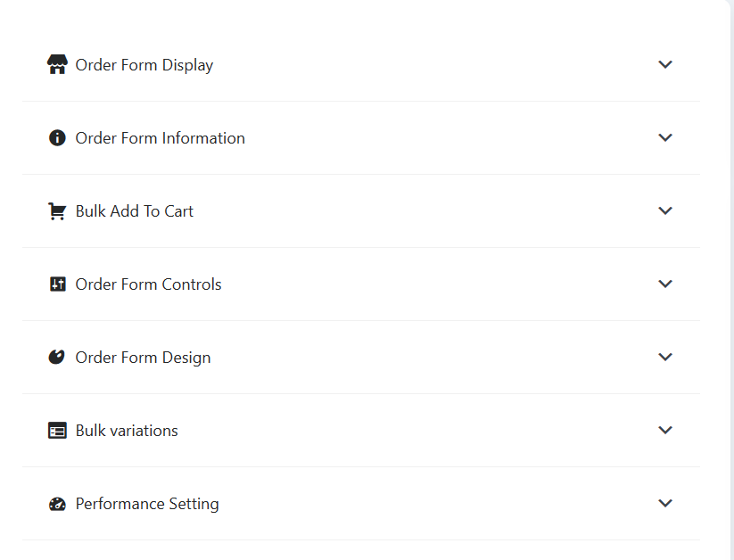Toggle the Order Form Design chevron arrow
Screen dimensions: 734x560
pyautogui.click(x=665, y=357)
